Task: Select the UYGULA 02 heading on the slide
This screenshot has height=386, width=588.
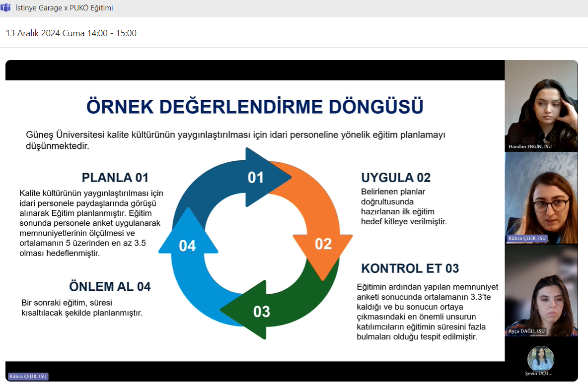Action: point(396,177)
